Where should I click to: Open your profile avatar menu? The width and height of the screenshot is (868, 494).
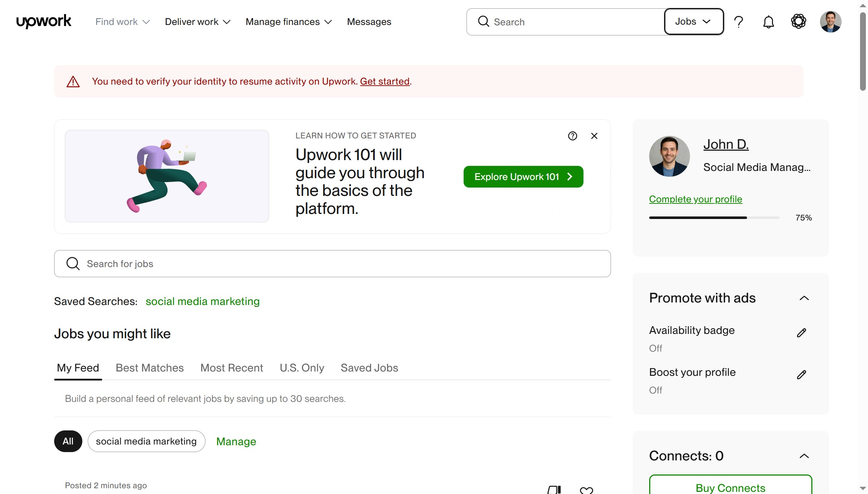830,22
